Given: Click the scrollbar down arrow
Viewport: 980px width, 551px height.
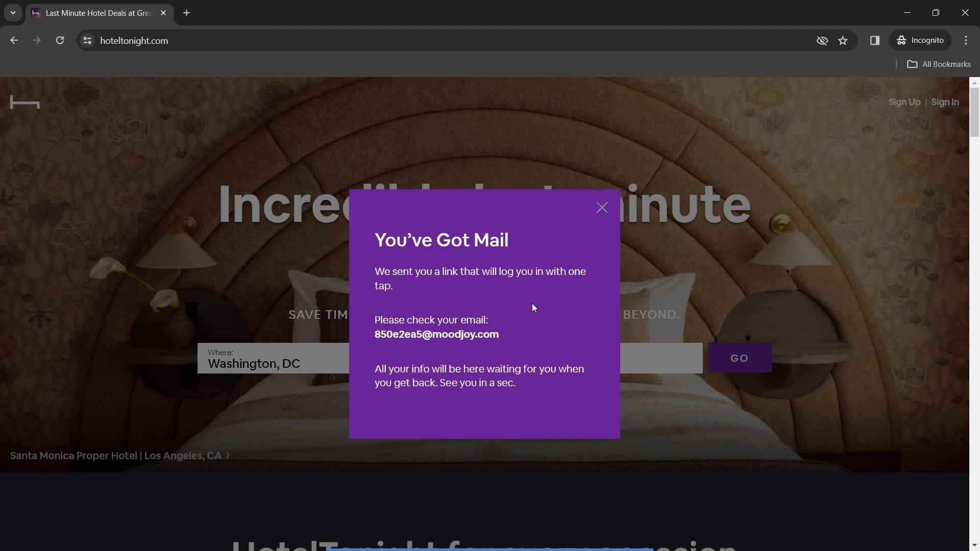Looking at the screenshot, I should point(974,545).
